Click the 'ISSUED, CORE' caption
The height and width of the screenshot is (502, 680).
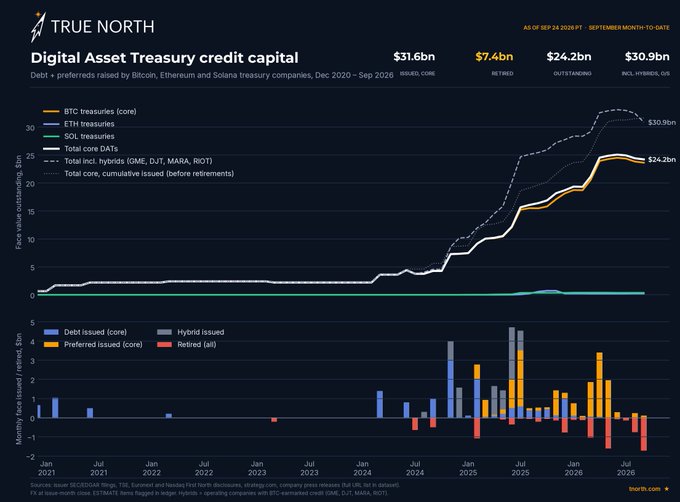tap(417, 73)
